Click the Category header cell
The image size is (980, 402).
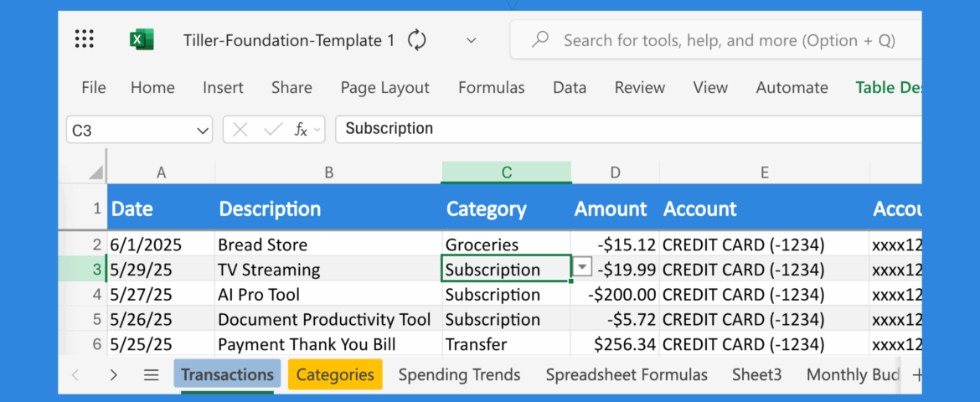[506, 209]
